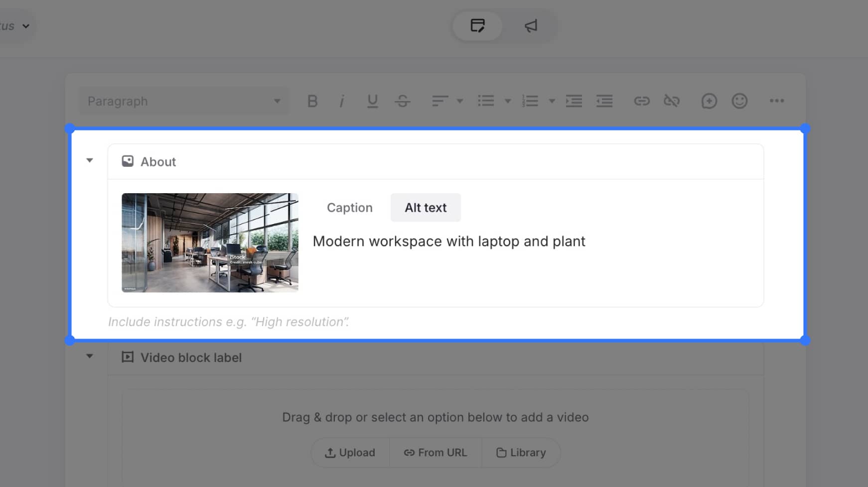Click the video icon beside Video block label
868x487 pixels.
pos(128,357)
